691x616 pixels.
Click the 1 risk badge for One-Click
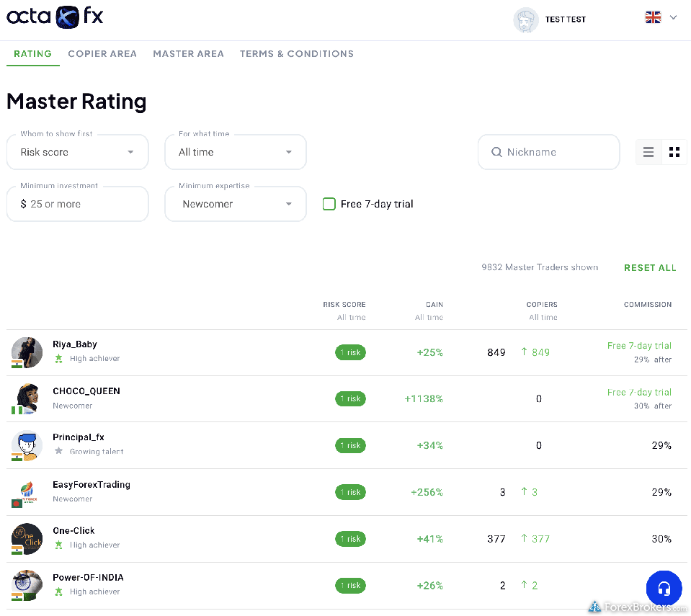(x=350, y=539)
